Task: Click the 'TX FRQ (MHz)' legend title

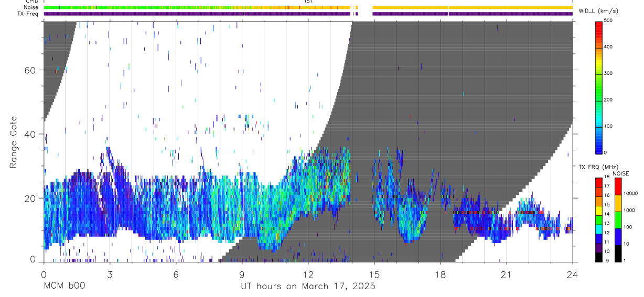Action: coord(597,167)
